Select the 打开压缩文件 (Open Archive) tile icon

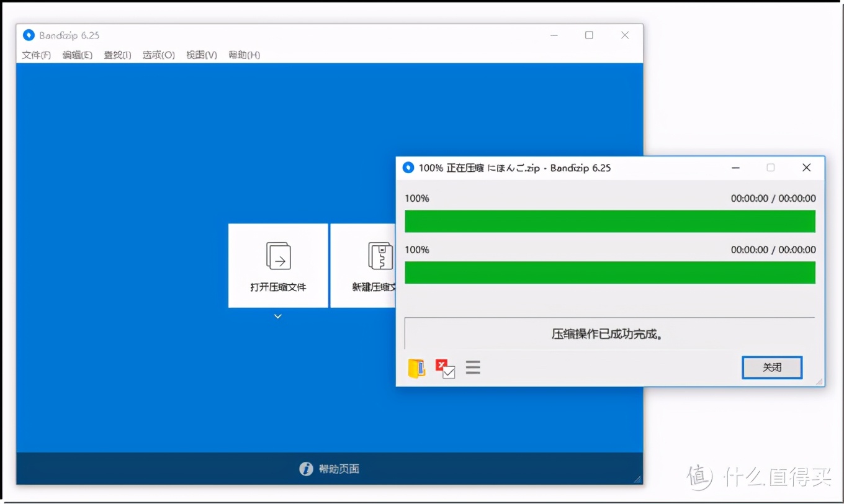pos(277,255)
